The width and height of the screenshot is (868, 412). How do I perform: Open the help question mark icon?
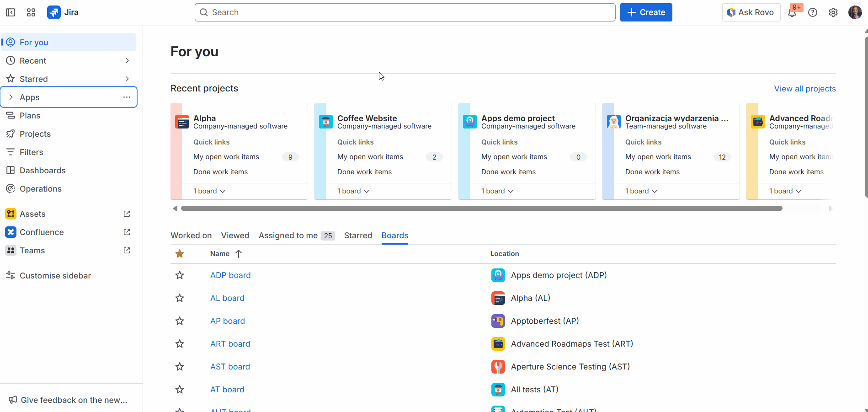(x=813, y=12)
